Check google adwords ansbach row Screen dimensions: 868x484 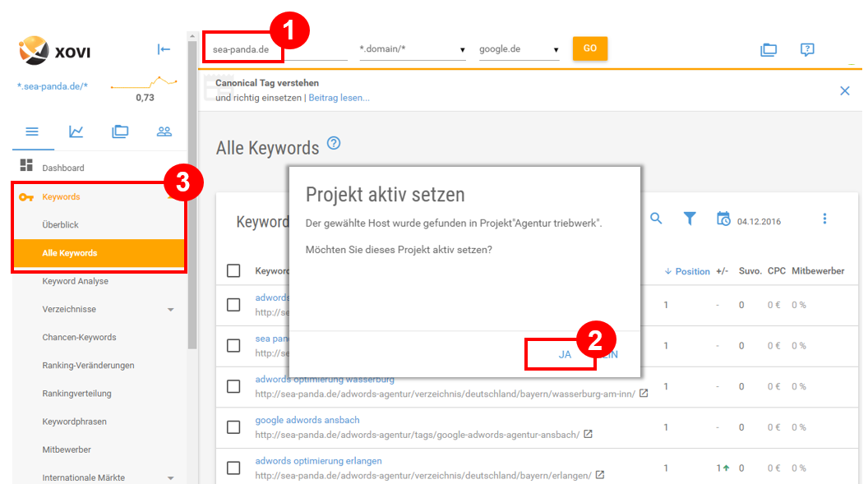click(233, 427)
